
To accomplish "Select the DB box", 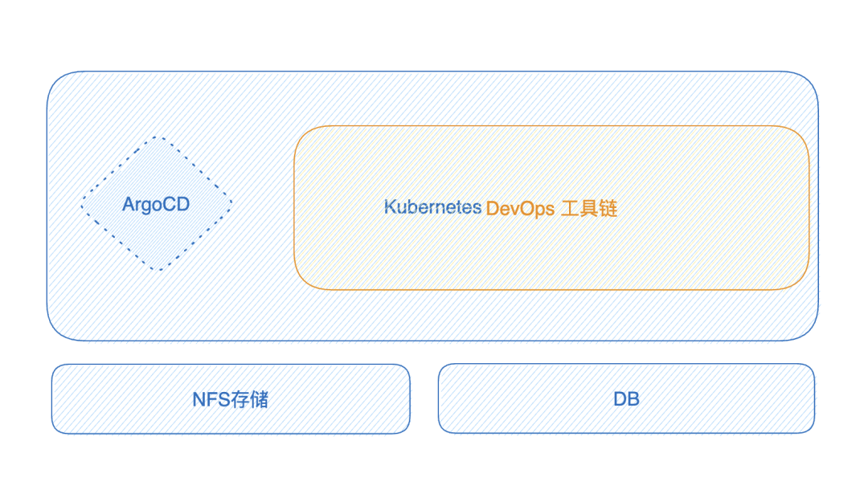I will coord(626,398).
